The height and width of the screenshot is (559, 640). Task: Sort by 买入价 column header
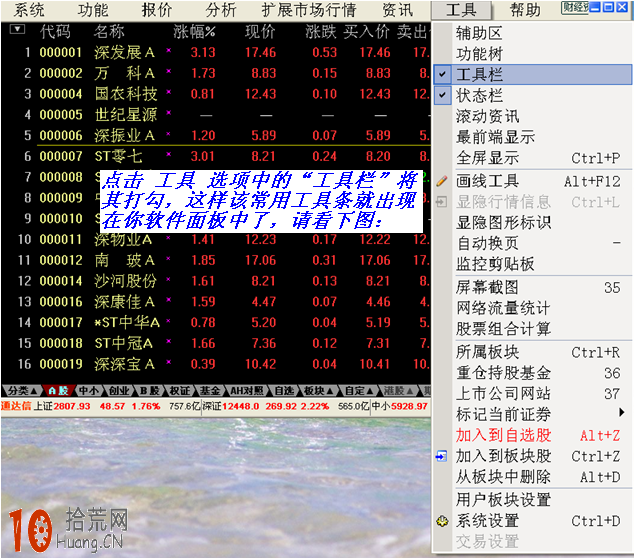click(367, 32)
